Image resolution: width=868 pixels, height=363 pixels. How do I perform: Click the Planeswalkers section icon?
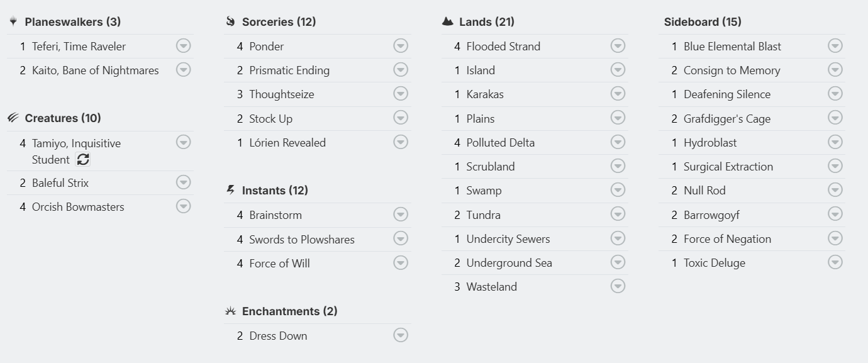[13, 22]
